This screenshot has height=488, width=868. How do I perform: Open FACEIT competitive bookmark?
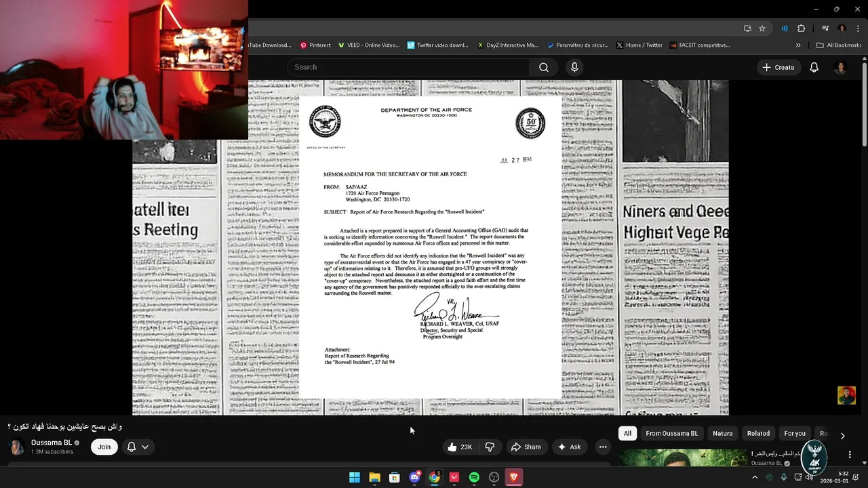pos(700,45)
